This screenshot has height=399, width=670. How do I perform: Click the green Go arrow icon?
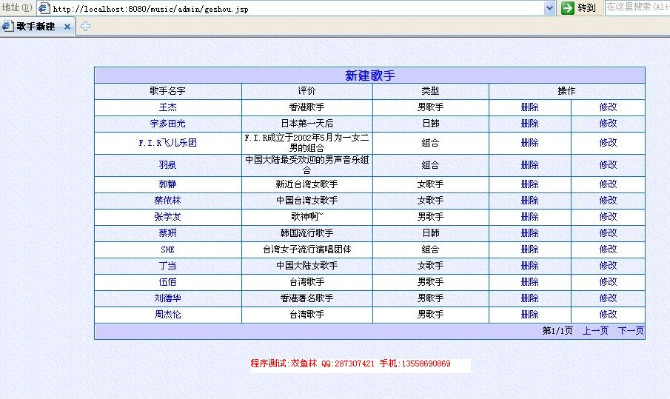(x=567, y=8)
